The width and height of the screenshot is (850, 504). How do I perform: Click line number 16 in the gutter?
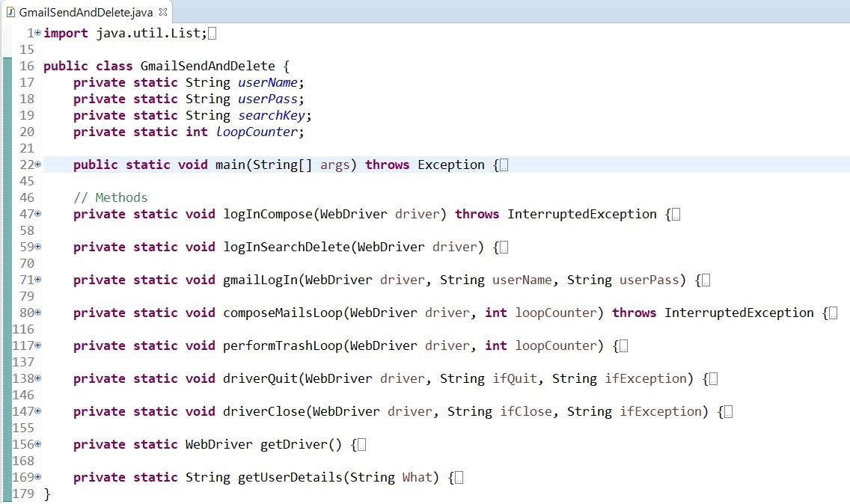coord(27,66)
